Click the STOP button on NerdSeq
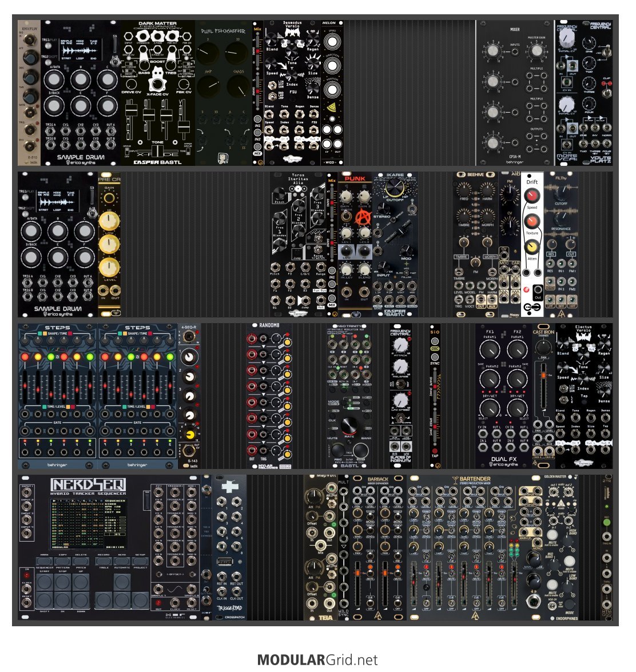The image size is (636, 672). [62, 583]
